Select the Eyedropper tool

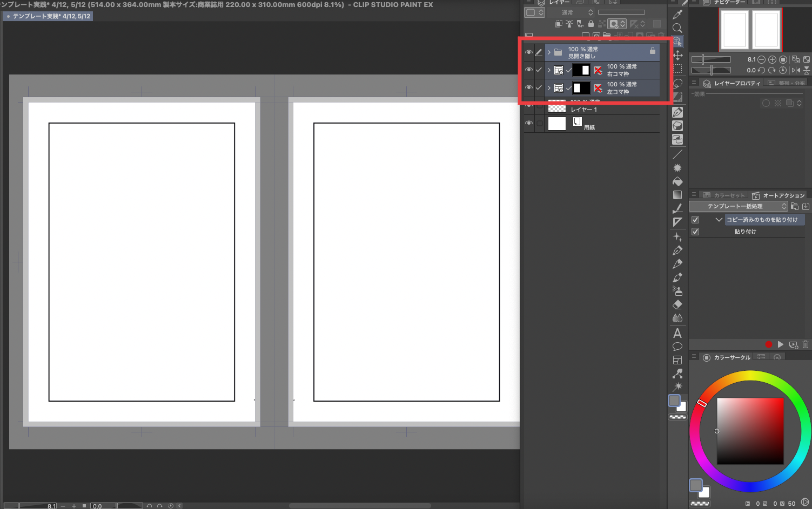pos(677,15)
